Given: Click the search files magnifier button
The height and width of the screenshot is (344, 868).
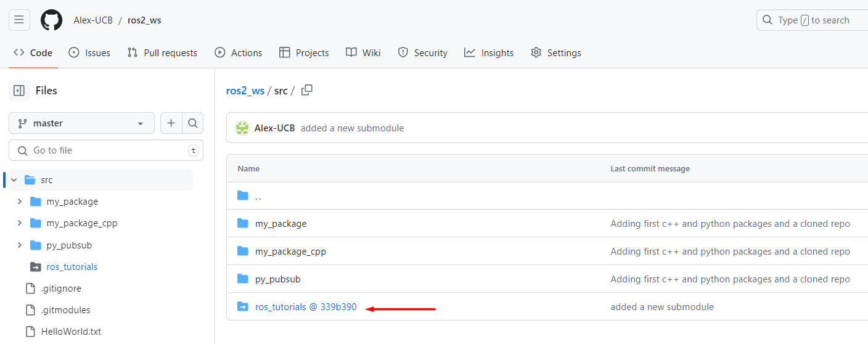Looking at the screenshot, I should click(x=192, y=123).
